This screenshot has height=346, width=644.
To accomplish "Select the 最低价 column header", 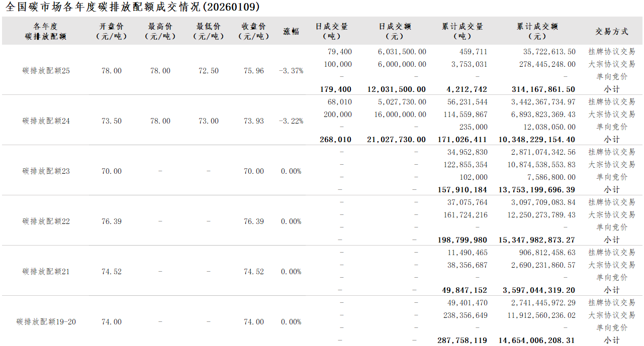I will 208,31.
